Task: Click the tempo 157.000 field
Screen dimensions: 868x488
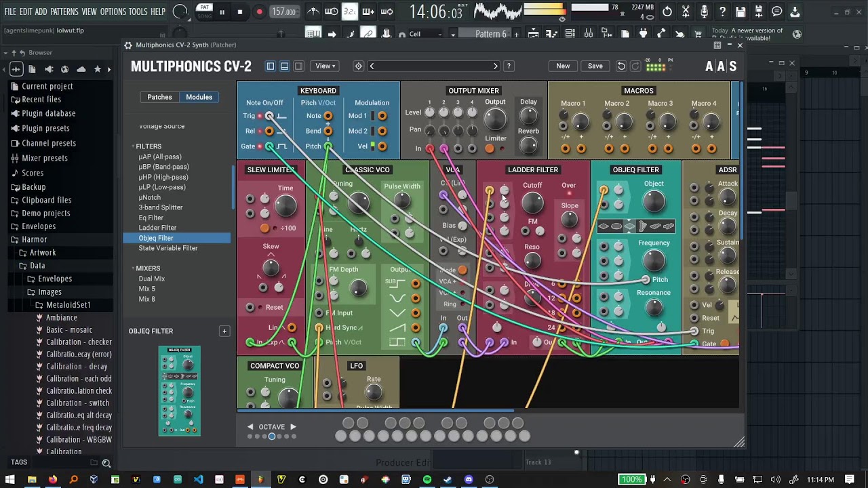Action: click(x=284, y=12)
